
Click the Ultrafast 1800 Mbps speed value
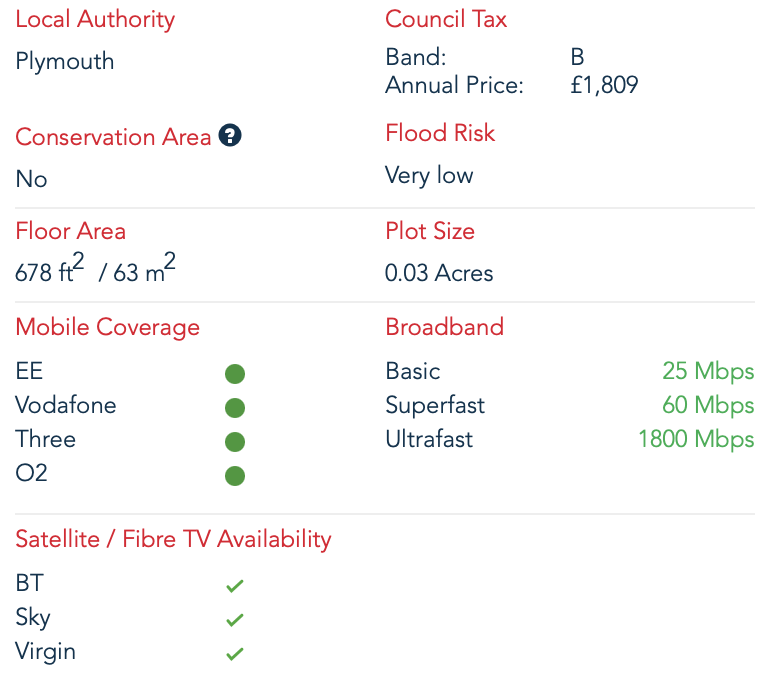point(697,439)
